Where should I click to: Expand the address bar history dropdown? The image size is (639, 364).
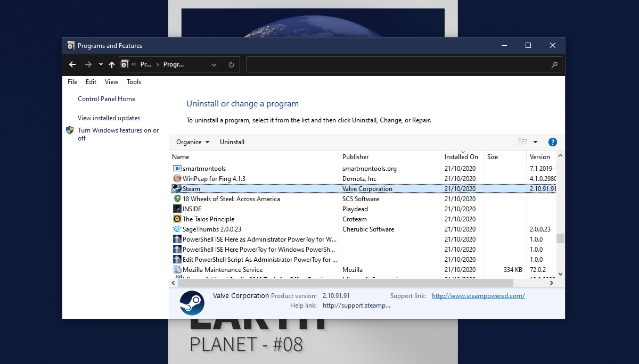[214, 65]
